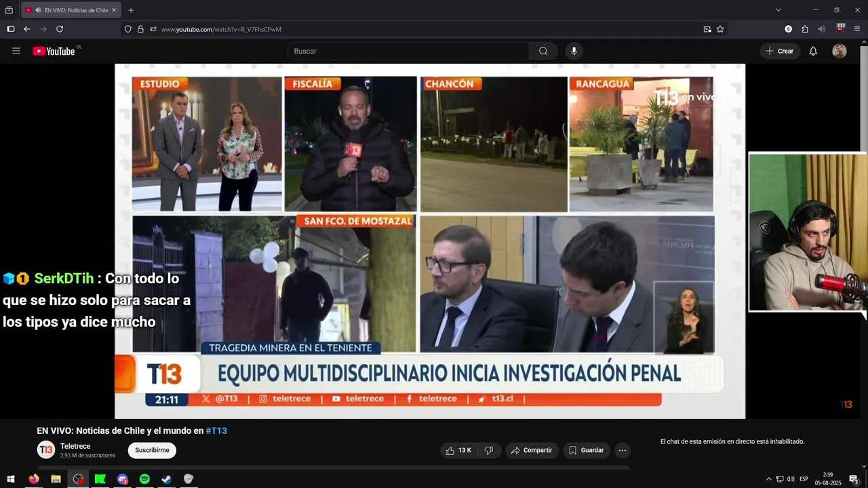The width and height of the screenshot is (868, 488).
Task: Switch the ESP input language
Action: coord(804,479)
